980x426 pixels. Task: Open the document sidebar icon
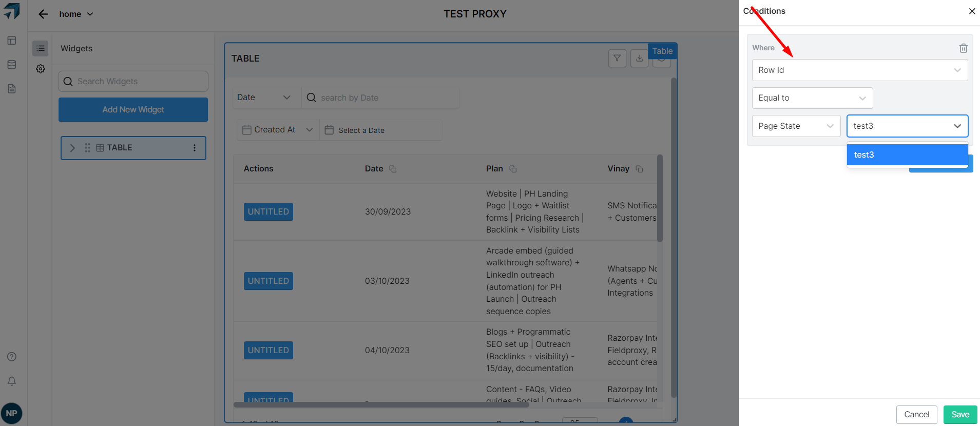12,89
